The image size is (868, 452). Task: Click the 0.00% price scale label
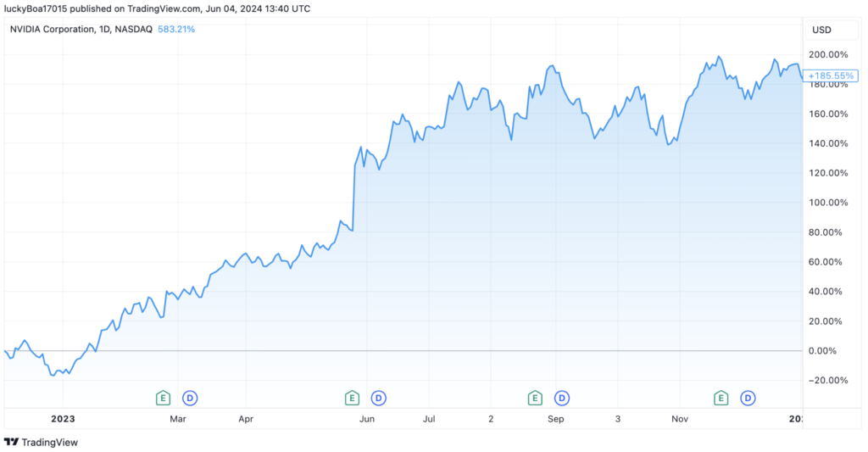(831, 350)
